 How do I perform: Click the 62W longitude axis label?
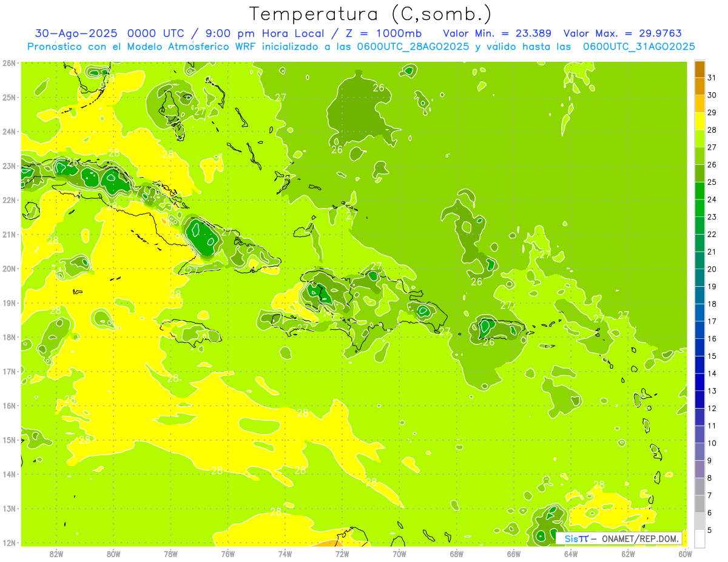(628, 554)
